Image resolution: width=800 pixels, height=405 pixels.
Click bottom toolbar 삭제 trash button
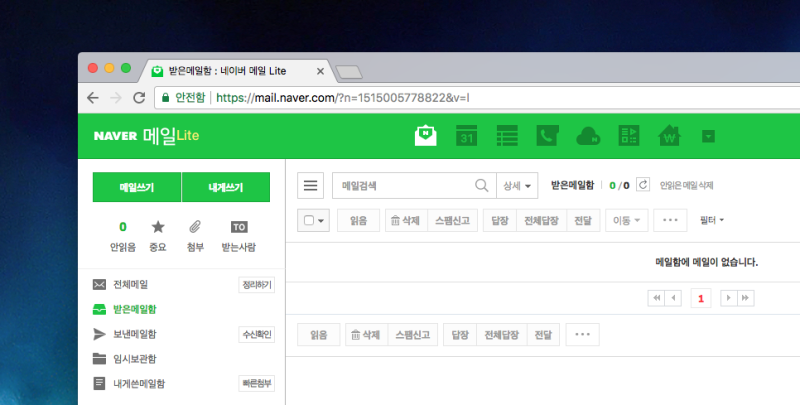point(366,335)
